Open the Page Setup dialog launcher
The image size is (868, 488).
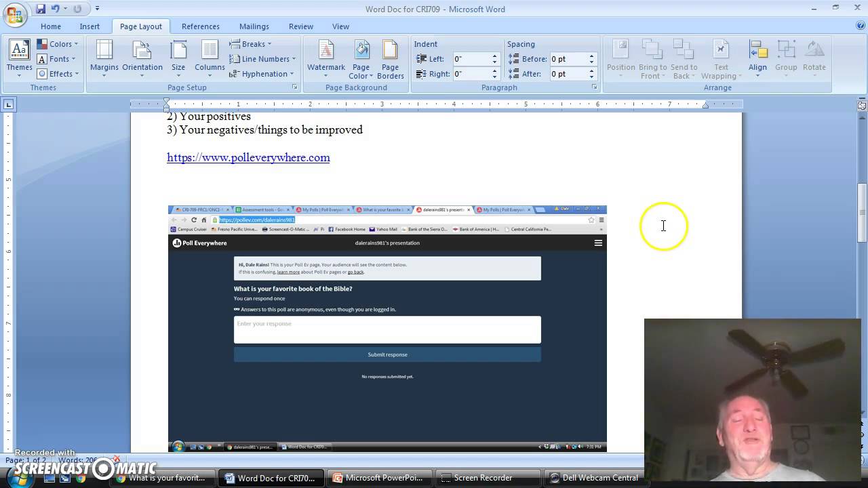pyautogui.click(x=294, y=87)
